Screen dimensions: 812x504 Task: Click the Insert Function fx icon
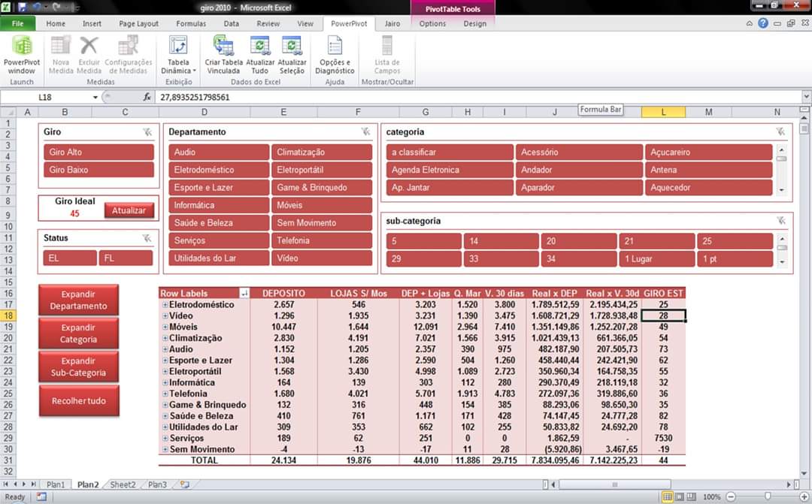[x=147, y=97]
